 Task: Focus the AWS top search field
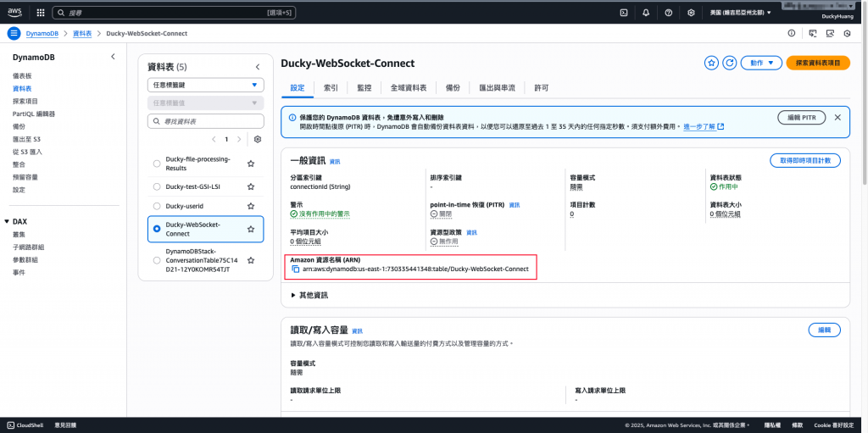[175, 12]
